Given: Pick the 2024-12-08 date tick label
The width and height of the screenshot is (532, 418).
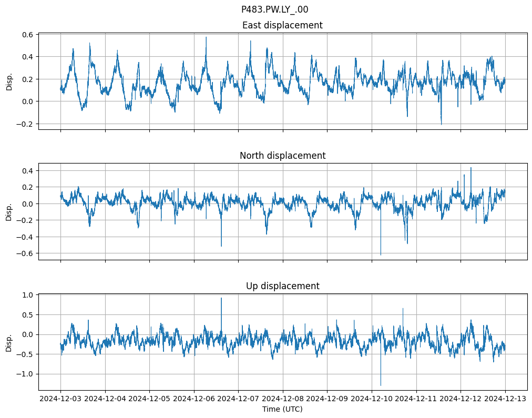Looking at the screenshot, I should 283,399.
